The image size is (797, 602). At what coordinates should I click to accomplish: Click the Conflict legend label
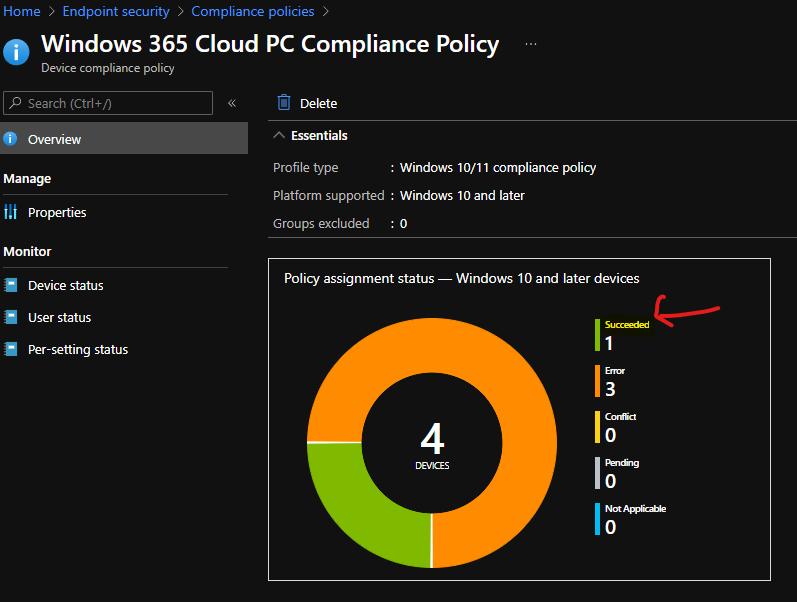click(x=620, y=416)
